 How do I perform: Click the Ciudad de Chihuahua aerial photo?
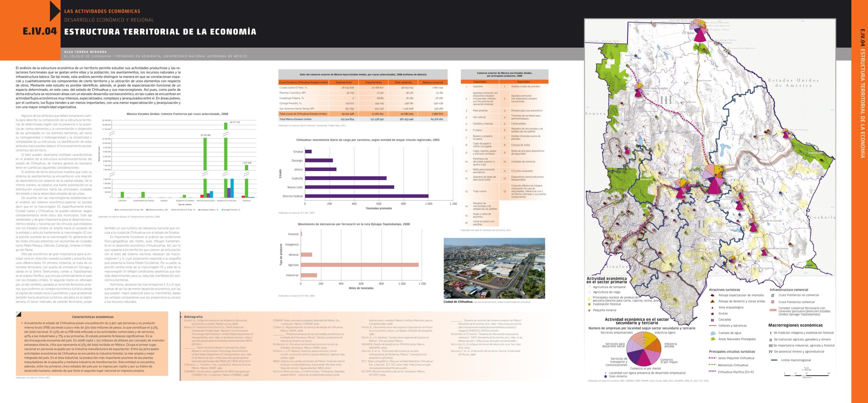coord(494,268)
